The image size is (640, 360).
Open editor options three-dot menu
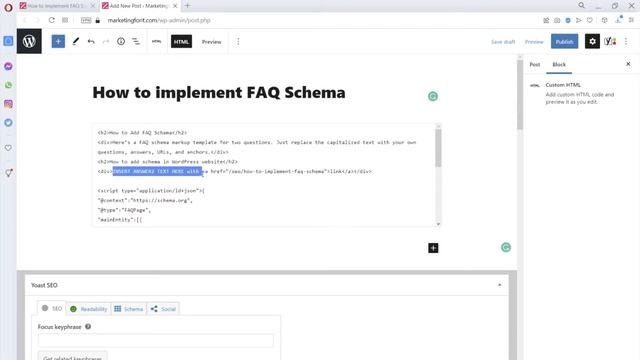point(626,41)
